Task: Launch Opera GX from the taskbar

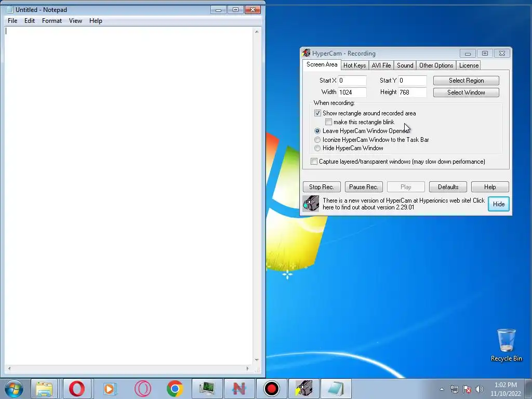Action: pos(142,389)
